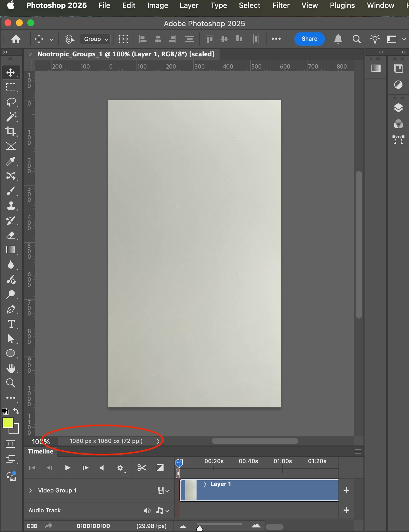Open the Image menu
Viewport: 409px width, 532px height.
[158, 5]
